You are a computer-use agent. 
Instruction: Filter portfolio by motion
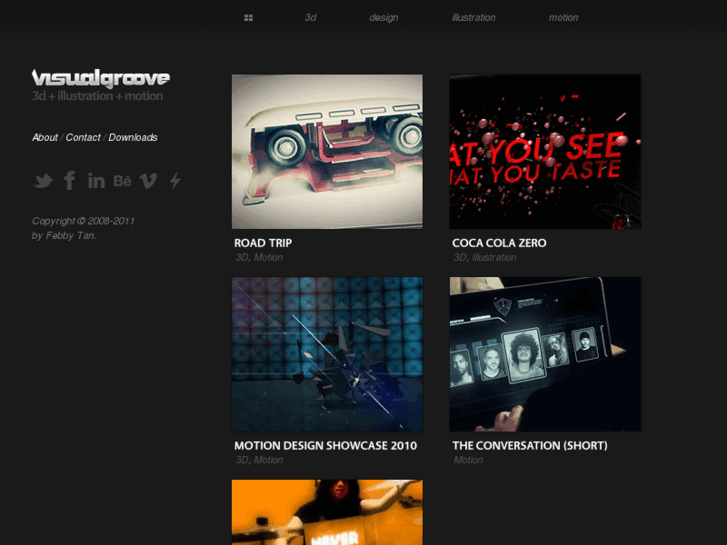coord(563,18)
